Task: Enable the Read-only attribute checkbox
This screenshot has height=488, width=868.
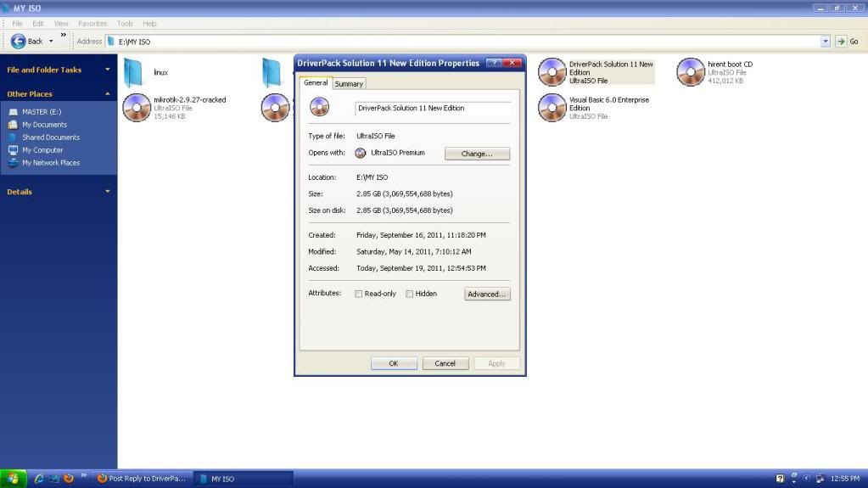Action: pos(359,294)
